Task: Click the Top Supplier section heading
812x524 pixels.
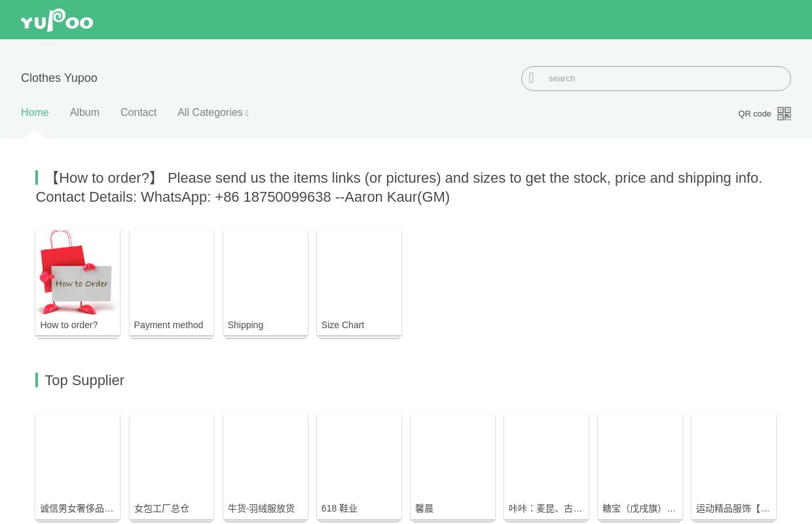Action: click(x=84, y=381)
